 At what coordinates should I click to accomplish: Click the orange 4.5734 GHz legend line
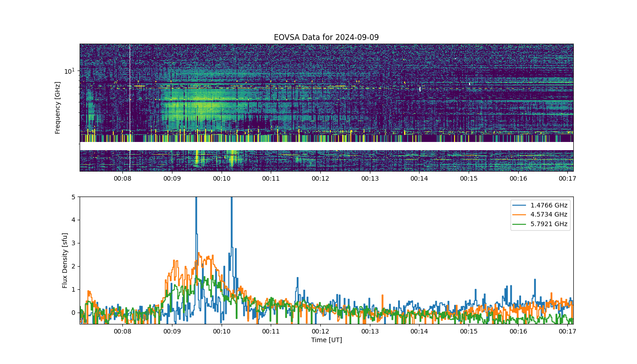tap(521, 215)
